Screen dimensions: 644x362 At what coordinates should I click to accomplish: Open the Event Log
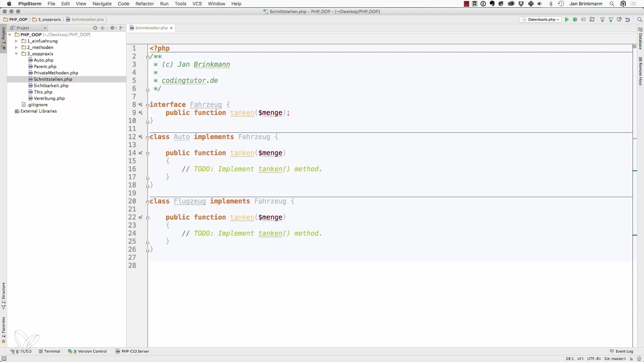[621, 351]
